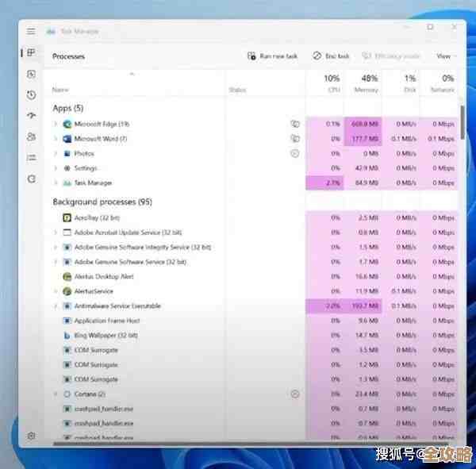This screenshot has width=476, height=469.
Task: Select the Processes sidebar icon
Action: [x=31, y=52]
